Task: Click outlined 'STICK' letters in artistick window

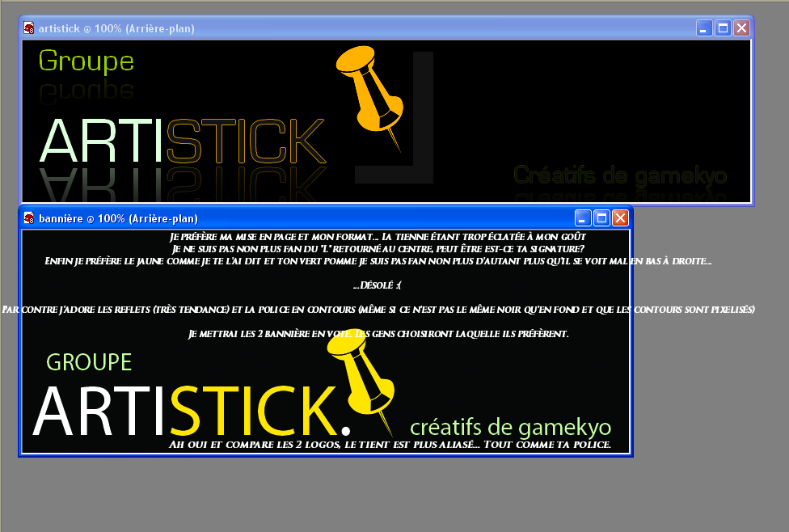Action: coord(246,141)
